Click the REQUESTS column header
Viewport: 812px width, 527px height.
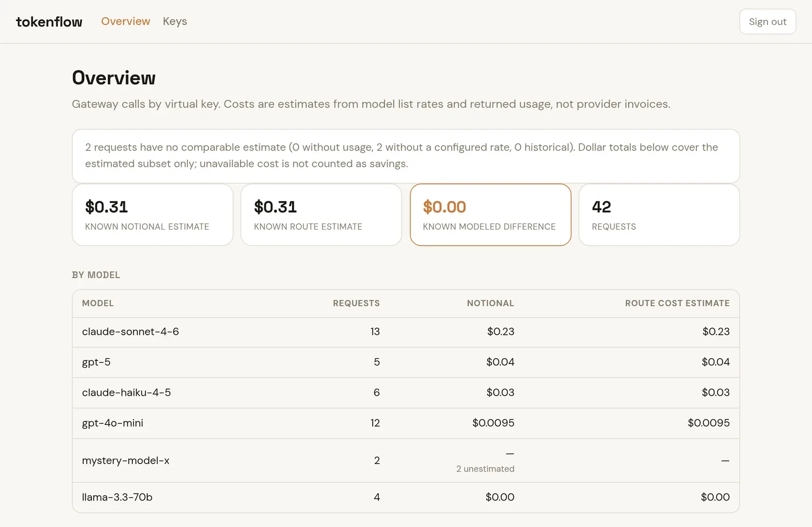(x=357, y=303)
